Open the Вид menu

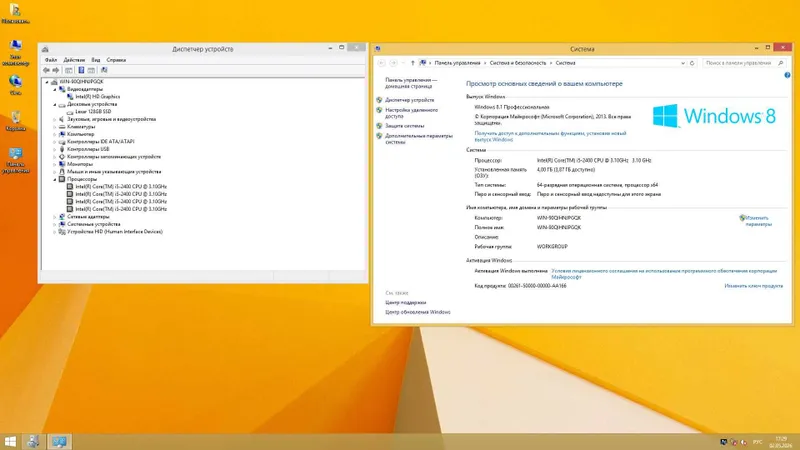pos(95,60)
